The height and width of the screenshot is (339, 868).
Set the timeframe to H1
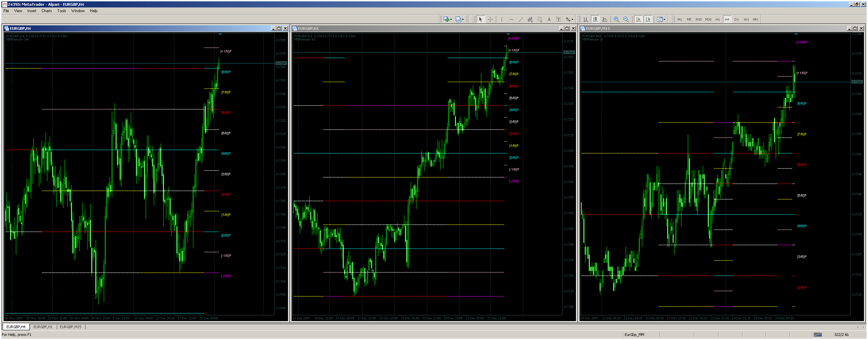click(x=717, y=19)
